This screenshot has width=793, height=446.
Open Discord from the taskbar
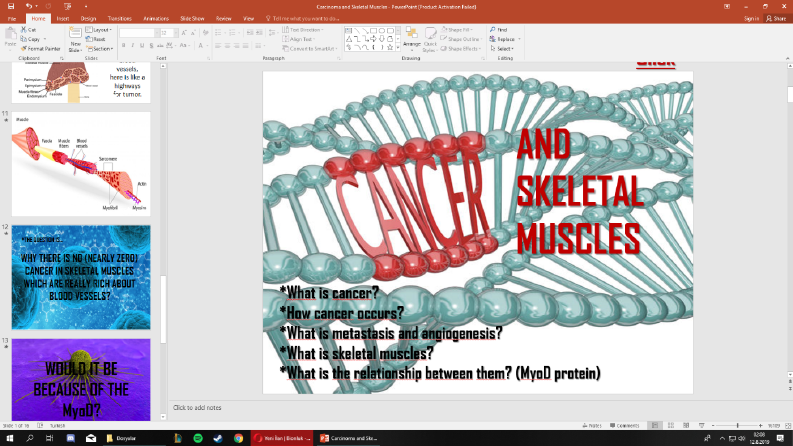coord(70,438)
